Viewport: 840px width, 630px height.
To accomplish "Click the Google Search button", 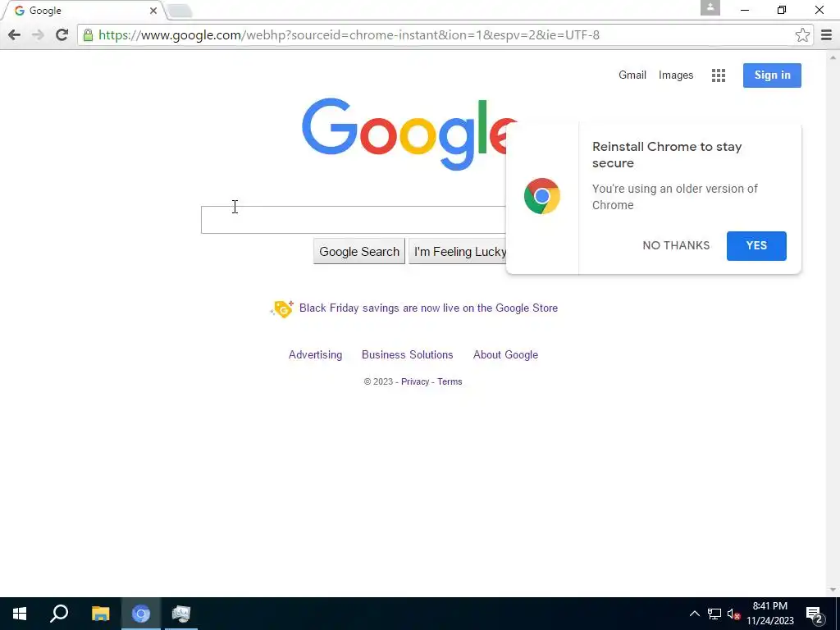I will click(x=359, y=251).
